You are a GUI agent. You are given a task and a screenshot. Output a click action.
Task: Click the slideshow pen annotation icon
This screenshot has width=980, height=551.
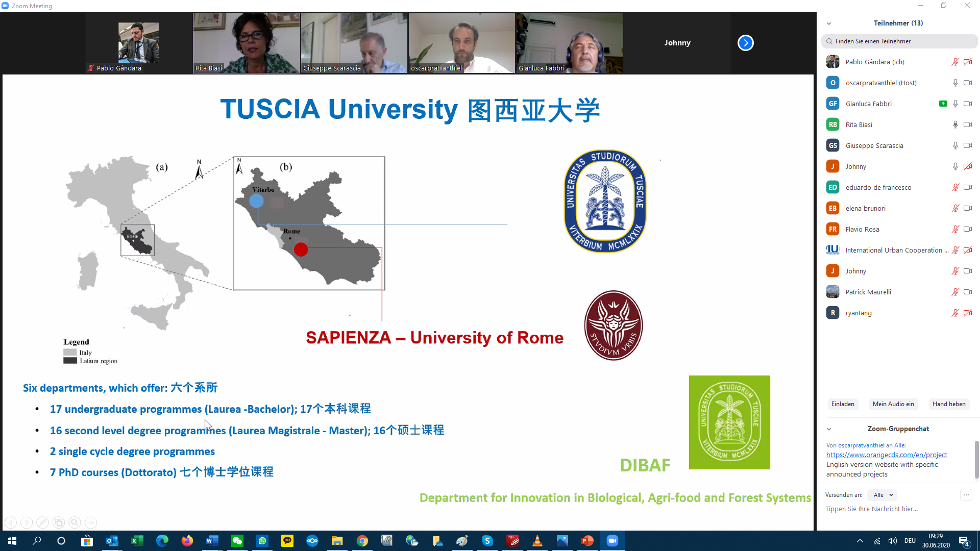pyautogui.click(x=43, y=522)
